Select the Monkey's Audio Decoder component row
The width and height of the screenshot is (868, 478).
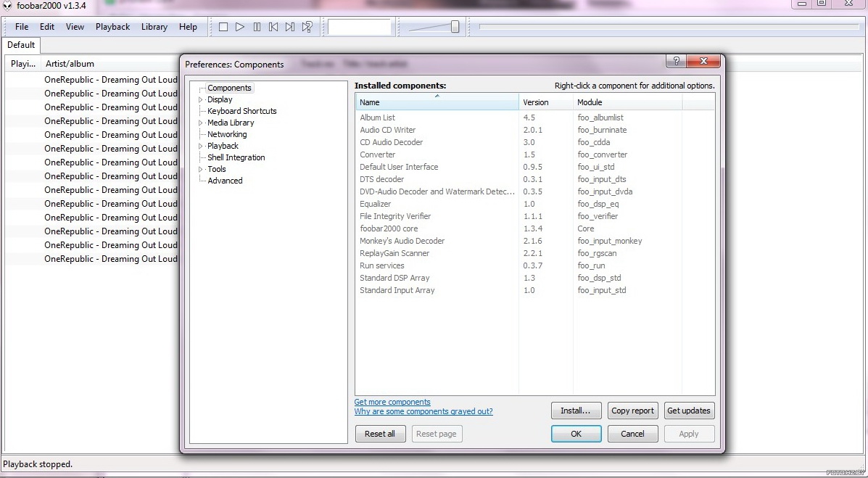click(x=534, y=241)
